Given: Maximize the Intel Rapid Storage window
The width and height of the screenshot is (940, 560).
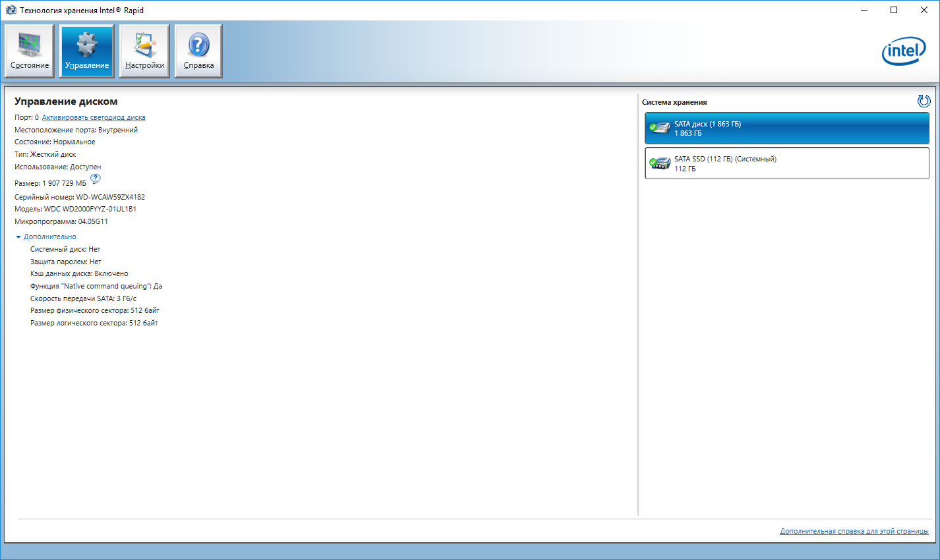Looking at the screenshot, I should (x=894, y=10).
